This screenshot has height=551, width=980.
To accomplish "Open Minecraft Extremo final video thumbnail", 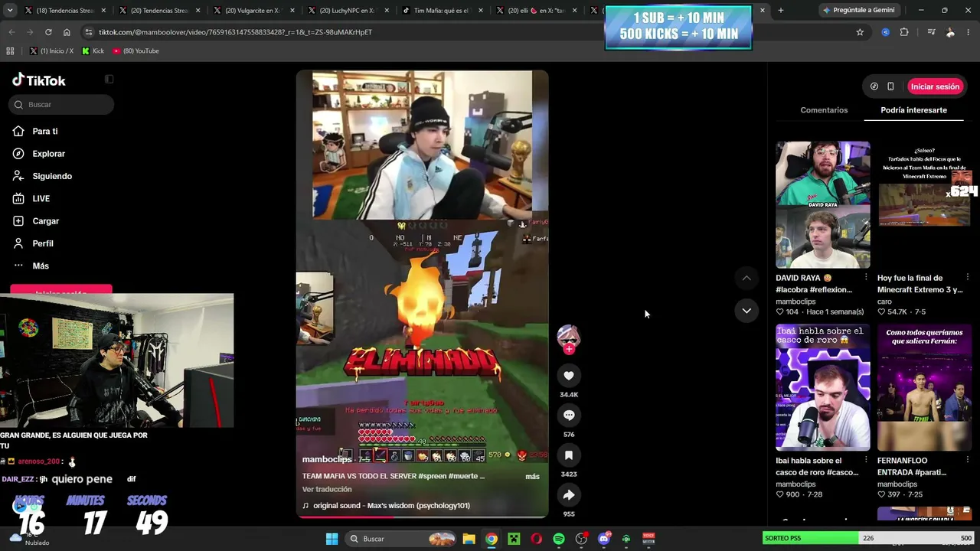I will point(924,204).
